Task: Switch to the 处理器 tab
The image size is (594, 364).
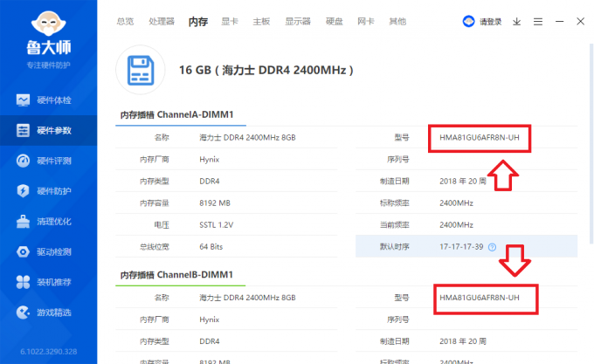Action: click(x=162, y=22)
